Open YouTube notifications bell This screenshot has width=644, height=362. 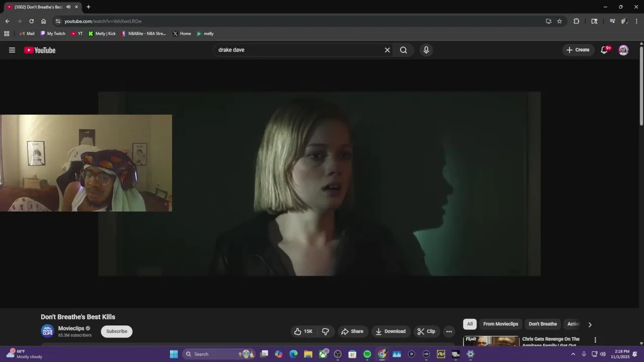[605, 50]
